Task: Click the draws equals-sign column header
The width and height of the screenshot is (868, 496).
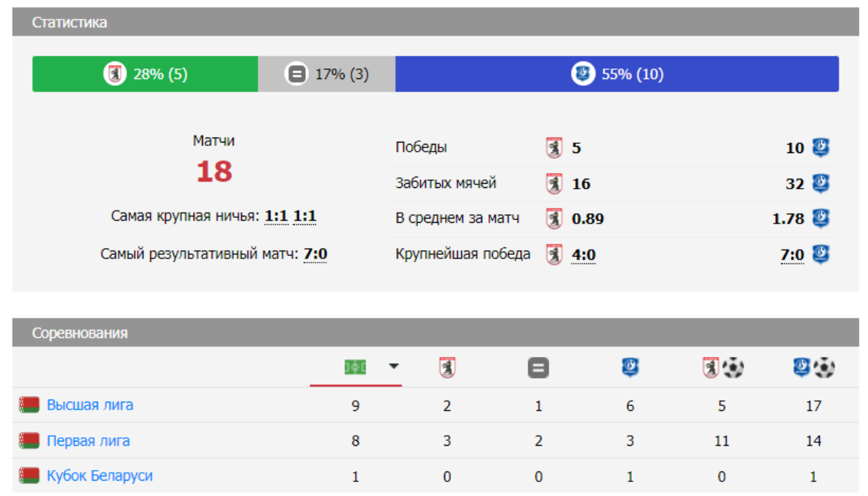Action: (538, 367)
